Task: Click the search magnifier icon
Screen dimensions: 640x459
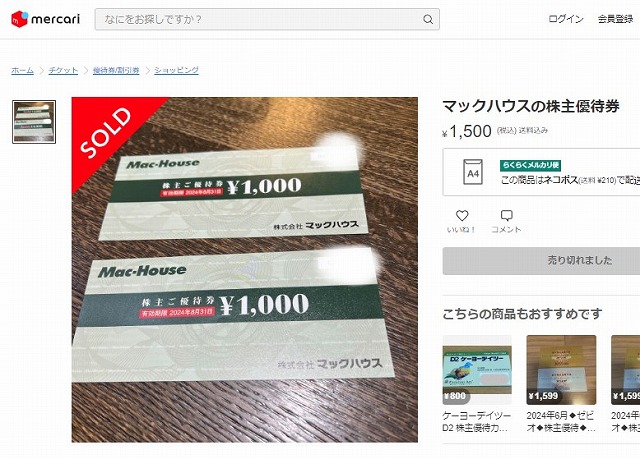Action: 428,19
